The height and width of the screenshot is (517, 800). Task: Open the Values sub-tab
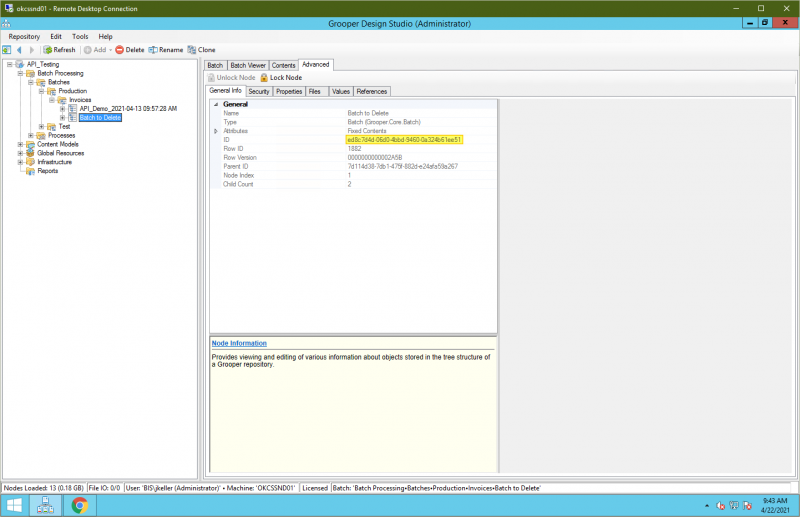coord(341,91)
